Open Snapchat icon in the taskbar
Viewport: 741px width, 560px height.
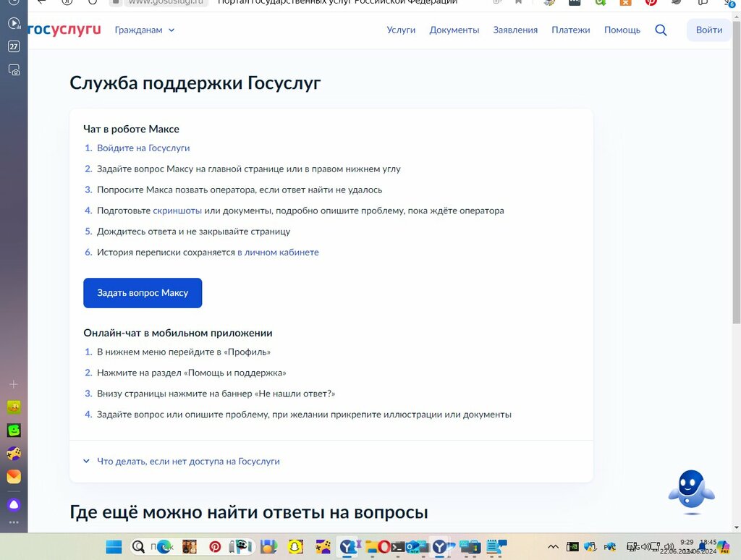pos(295,547)
